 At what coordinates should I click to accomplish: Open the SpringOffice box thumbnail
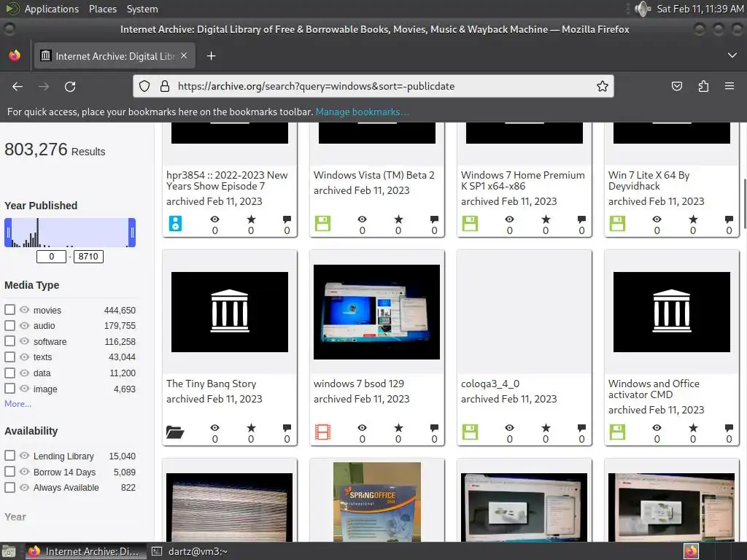click(377, 502)
